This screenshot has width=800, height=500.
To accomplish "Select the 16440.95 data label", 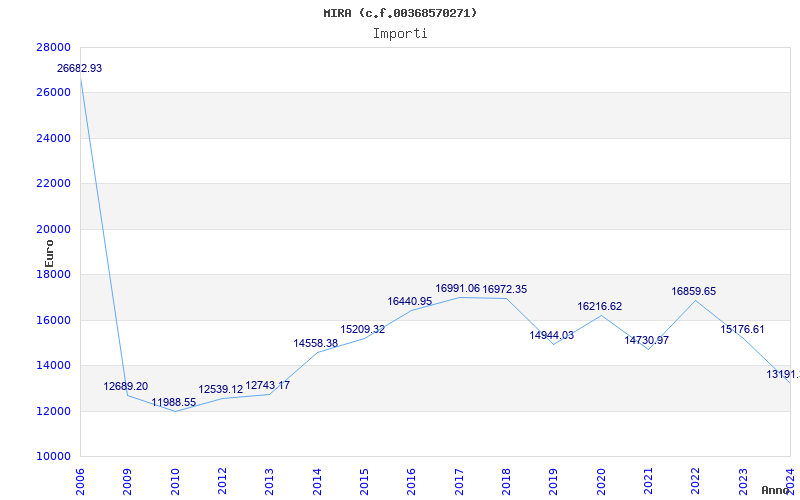I will click(x=410, y=301).
